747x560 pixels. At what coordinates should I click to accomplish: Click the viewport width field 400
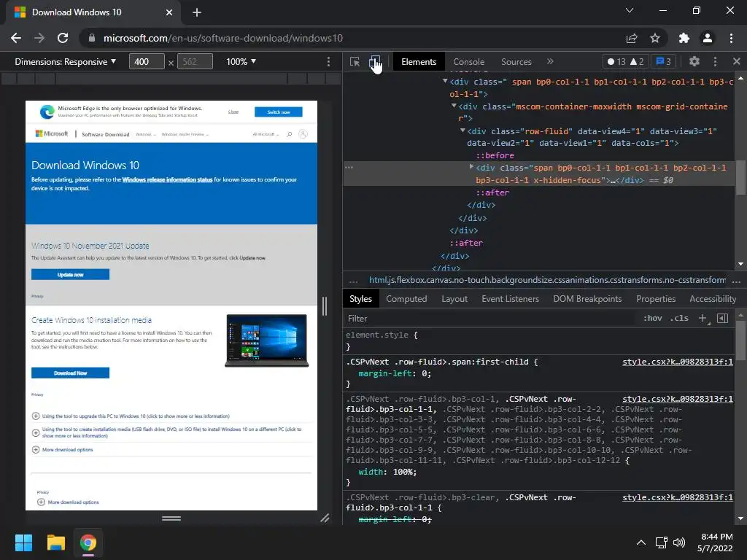pos(147,62)
